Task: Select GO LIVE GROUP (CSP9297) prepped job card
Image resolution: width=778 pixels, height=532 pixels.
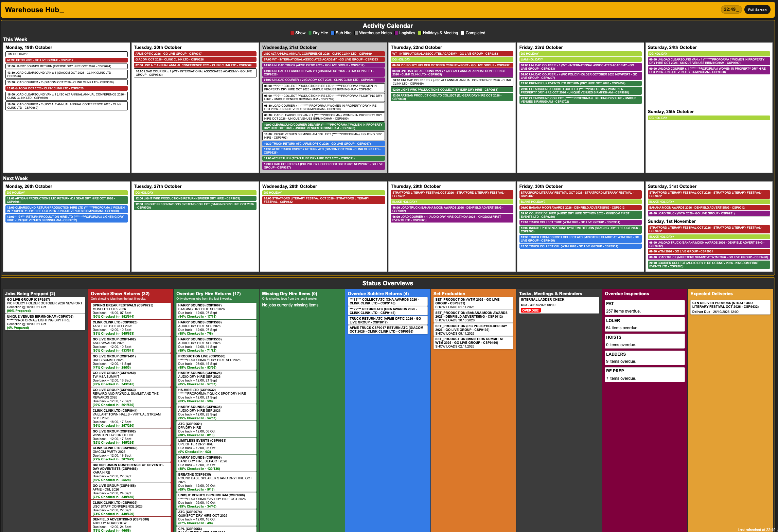Action: pos(45,305)
